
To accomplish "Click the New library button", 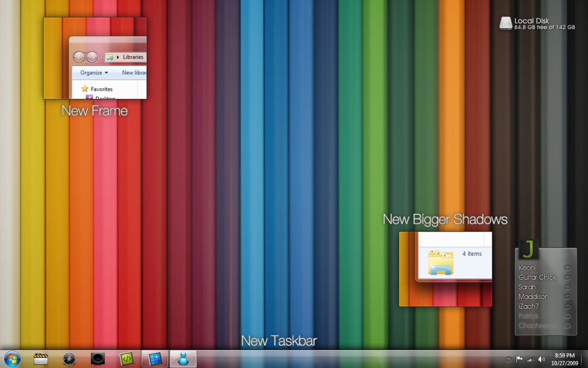I will point(134,72).
